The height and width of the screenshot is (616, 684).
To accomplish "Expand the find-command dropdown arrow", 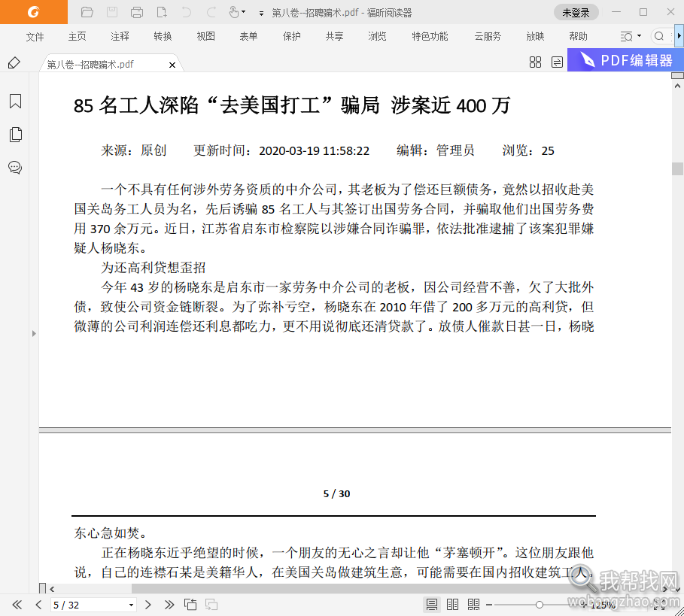I will pos(639,36).
